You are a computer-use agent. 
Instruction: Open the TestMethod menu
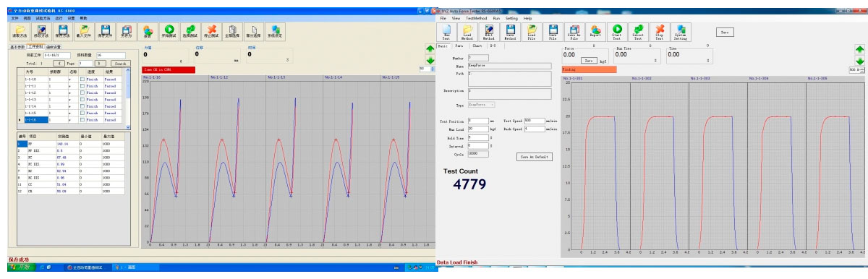[x=476, y=17]
